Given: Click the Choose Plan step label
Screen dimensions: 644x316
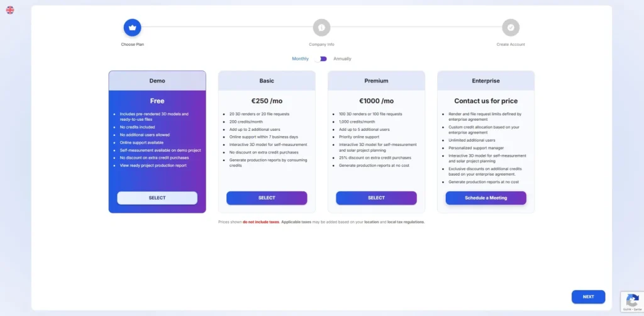Looking at the screenshot, I should click(x=132, y=44).
